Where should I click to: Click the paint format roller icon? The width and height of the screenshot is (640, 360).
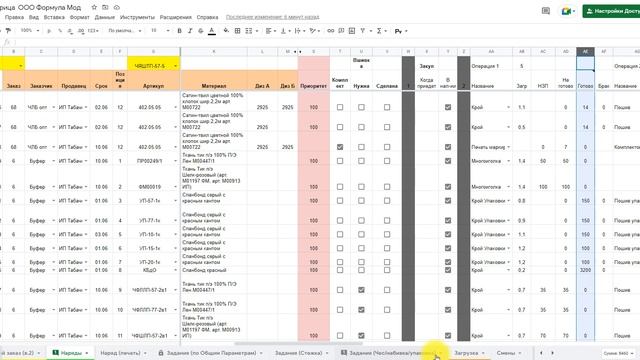pyautogui.click(x=8, y=31)
